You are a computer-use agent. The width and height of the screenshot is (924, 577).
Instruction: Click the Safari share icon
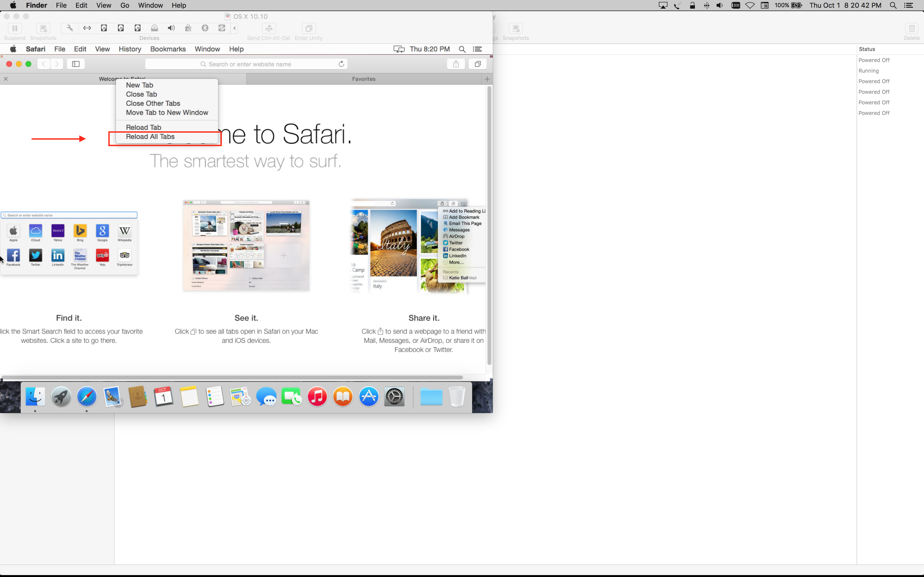coord(456,64)
